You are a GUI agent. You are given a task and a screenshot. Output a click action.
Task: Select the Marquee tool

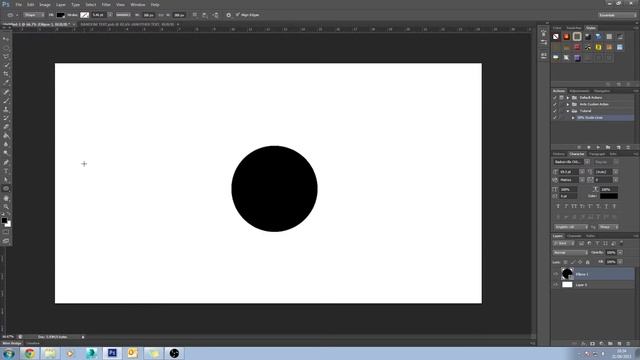click(x=6, y=48)
